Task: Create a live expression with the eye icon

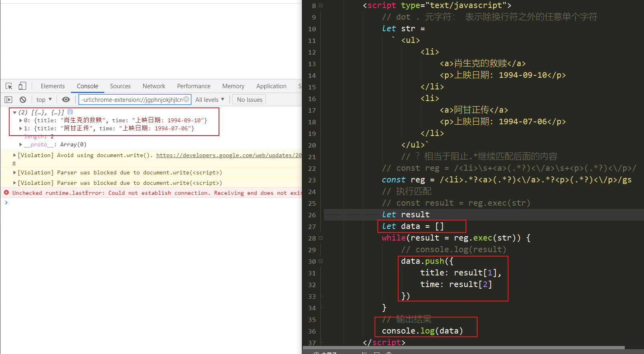Action: point(66,99)
